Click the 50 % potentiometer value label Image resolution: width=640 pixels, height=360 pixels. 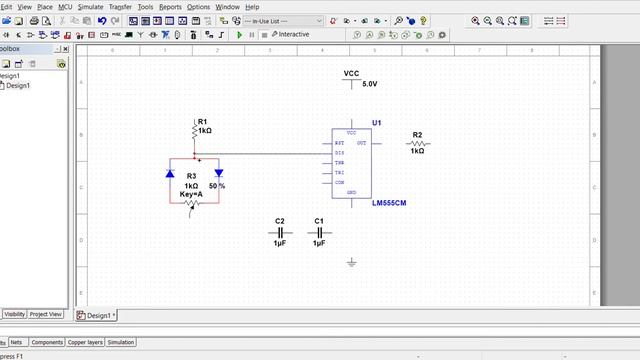point(217,186)
